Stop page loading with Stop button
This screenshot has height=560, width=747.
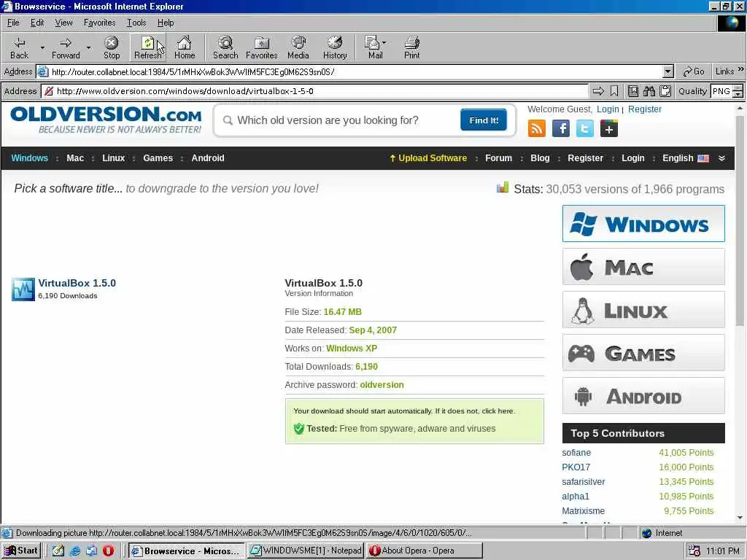point(112,47)
